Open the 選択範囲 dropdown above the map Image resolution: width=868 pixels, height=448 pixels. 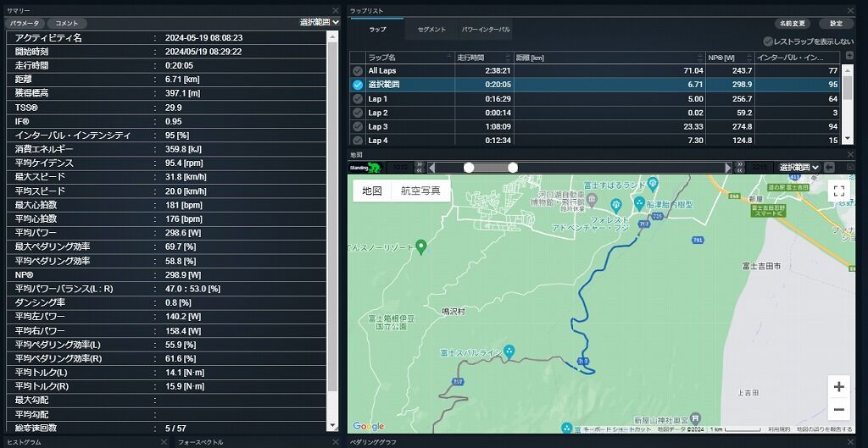click(x=799, y=167)
